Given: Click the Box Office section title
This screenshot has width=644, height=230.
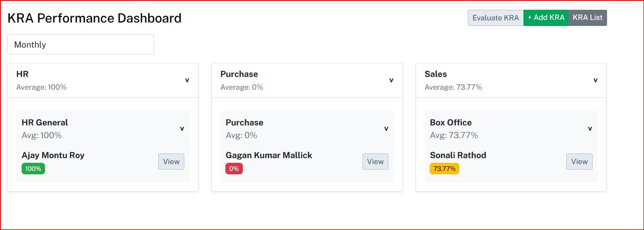Looking at the screenshot, I should tap(450, 122).
